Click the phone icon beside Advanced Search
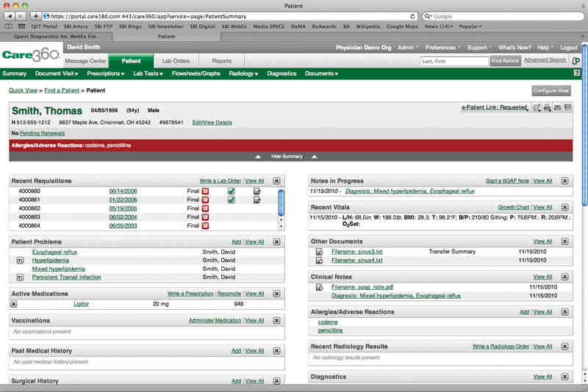 576,61
